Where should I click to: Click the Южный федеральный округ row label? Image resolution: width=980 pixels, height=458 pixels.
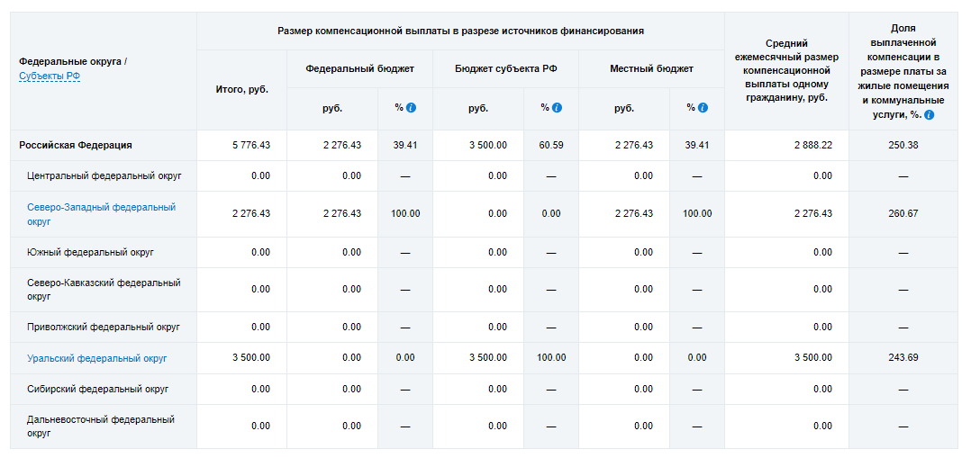(91, 252)
